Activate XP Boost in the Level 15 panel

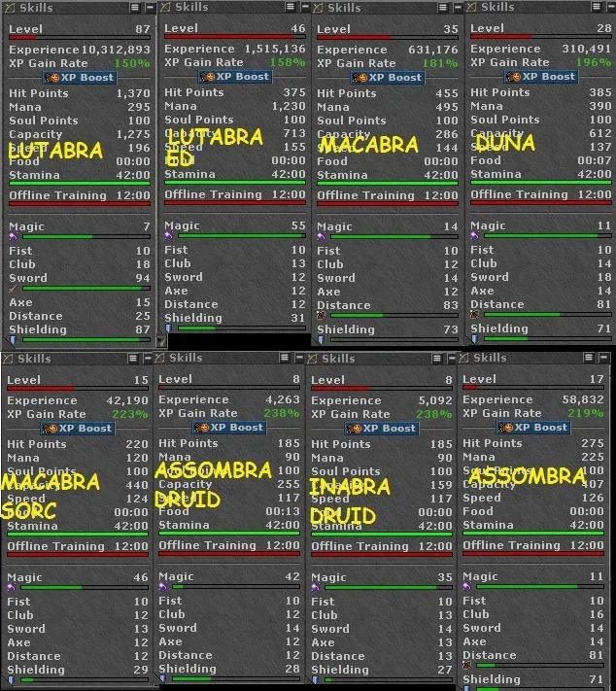coord(78,429)
